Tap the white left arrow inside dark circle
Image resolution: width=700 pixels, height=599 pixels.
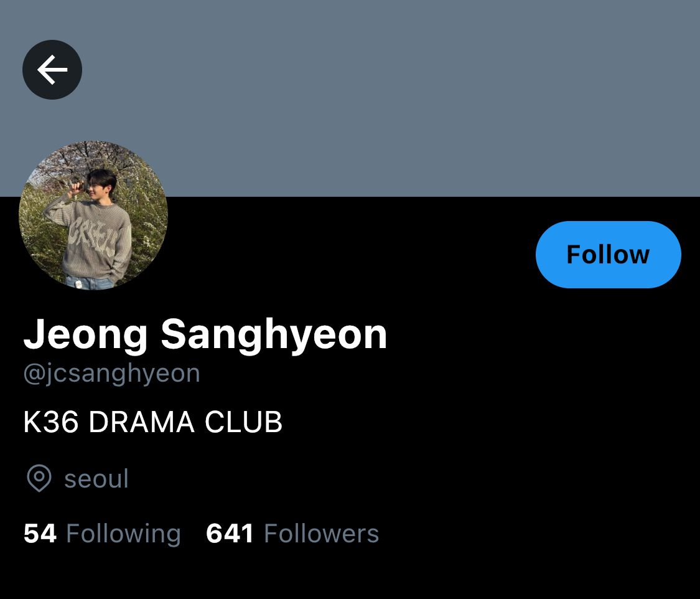[52, 70]
